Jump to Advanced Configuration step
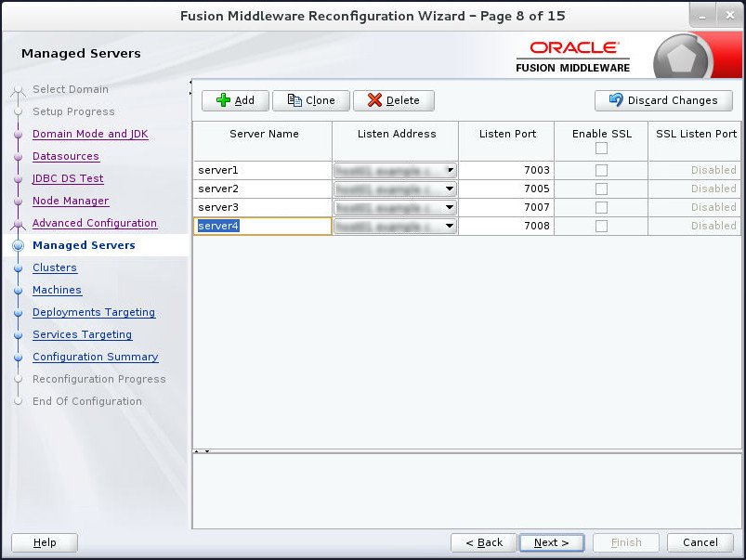746x560 pixels. [x=95, y=223]
